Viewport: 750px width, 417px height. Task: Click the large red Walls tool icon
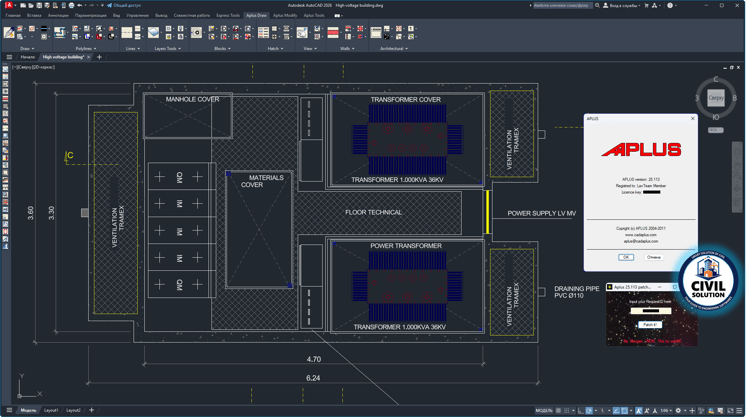(x=333, y=32)
